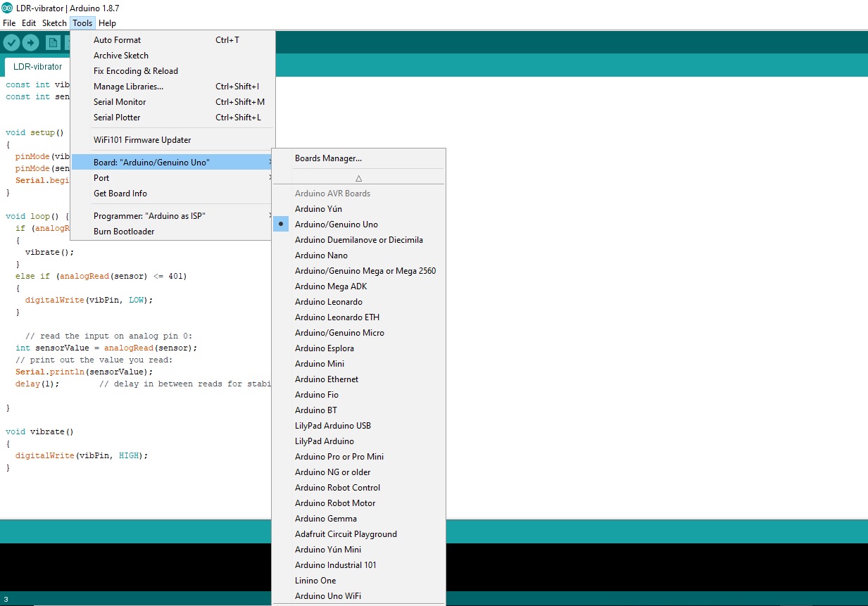
Task: Click the Arduino logo in the title bar
Action: click(7, 7)
